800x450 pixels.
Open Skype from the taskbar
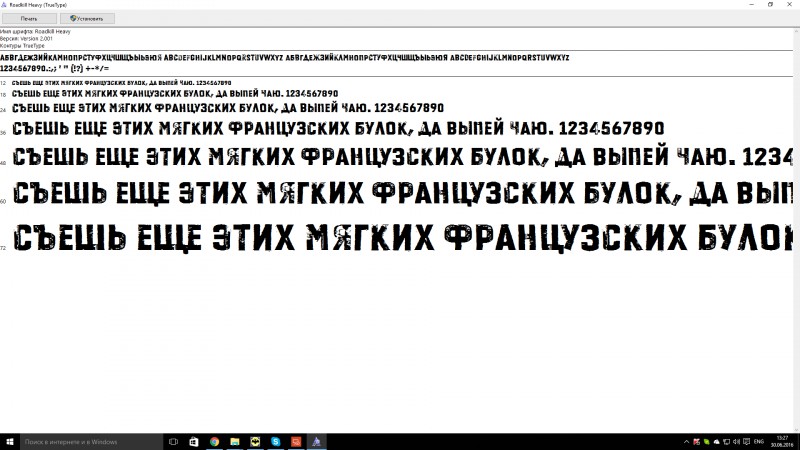pyautogui.click(x=276, y=442)
